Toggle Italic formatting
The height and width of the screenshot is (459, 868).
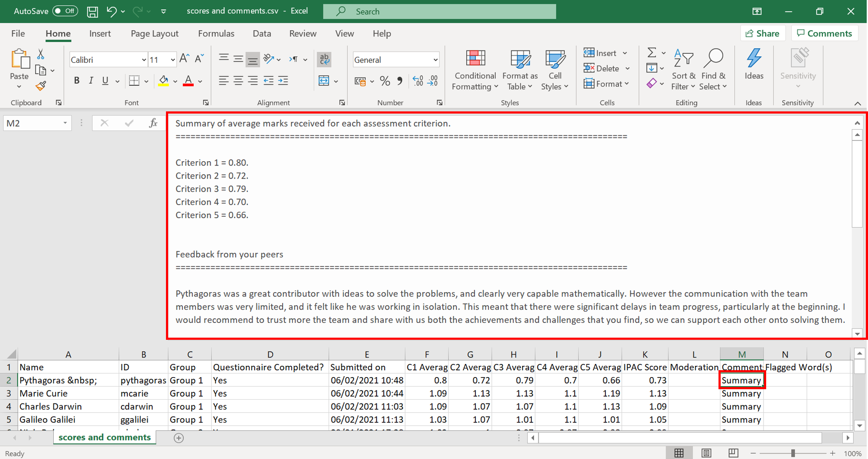tap(91, 81)
